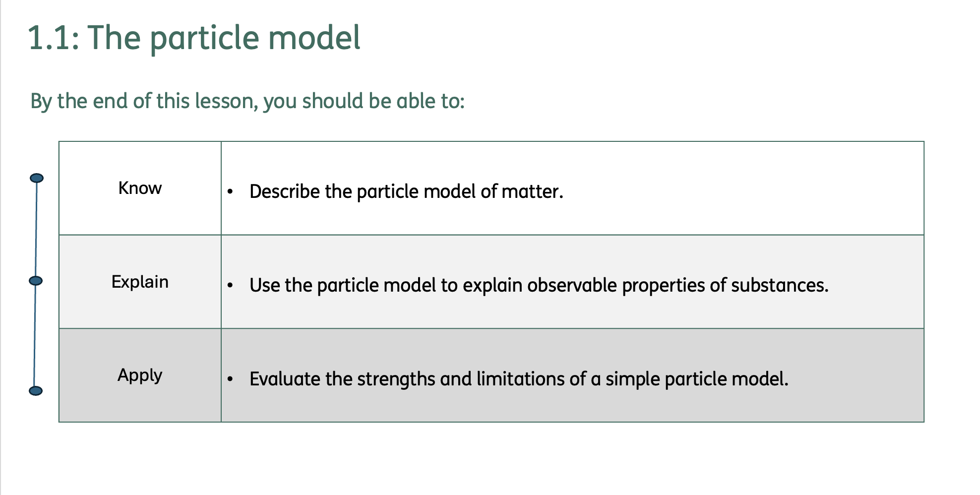This screenshot has width=980, height=495.
Task: Click the bottom timeline dot beside Apply
Action: tap(36, 391)
